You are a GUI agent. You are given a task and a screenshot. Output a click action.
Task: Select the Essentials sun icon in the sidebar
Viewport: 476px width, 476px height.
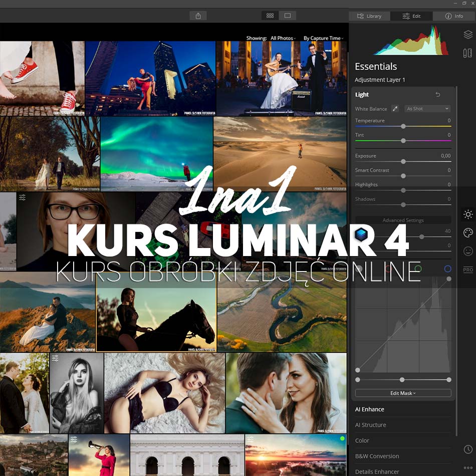[x=468, y=214]
